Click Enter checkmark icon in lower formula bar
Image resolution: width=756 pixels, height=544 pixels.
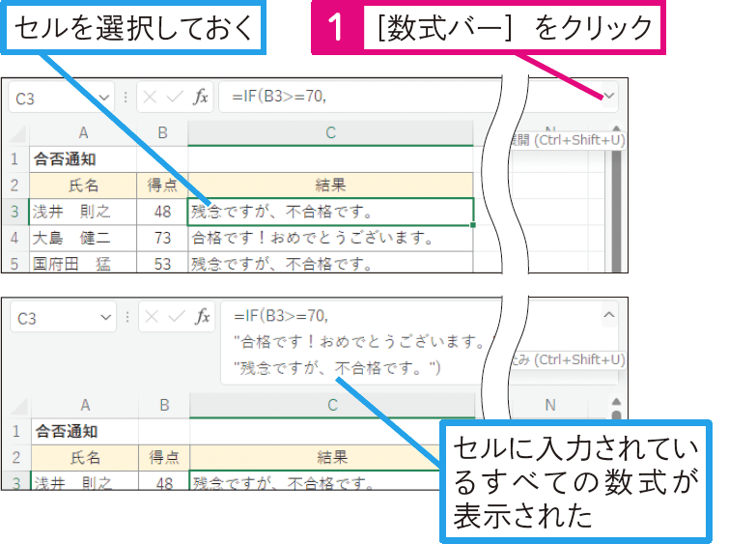(x=177, y=317)
